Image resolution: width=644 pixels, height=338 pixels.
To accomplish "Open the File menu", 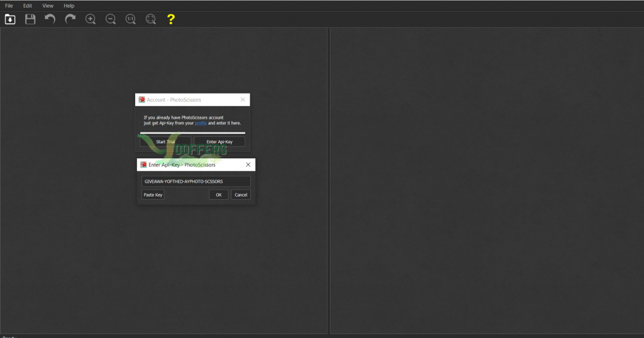I will coord(9,6).
